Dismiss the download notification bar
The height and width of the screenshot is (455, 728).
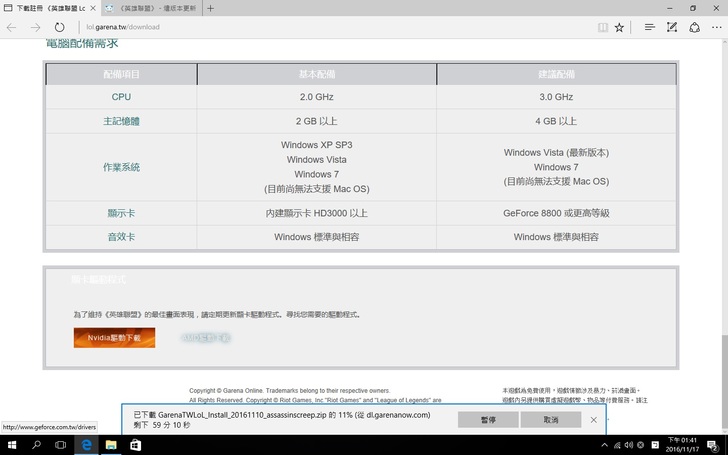(x=594, y=420)
